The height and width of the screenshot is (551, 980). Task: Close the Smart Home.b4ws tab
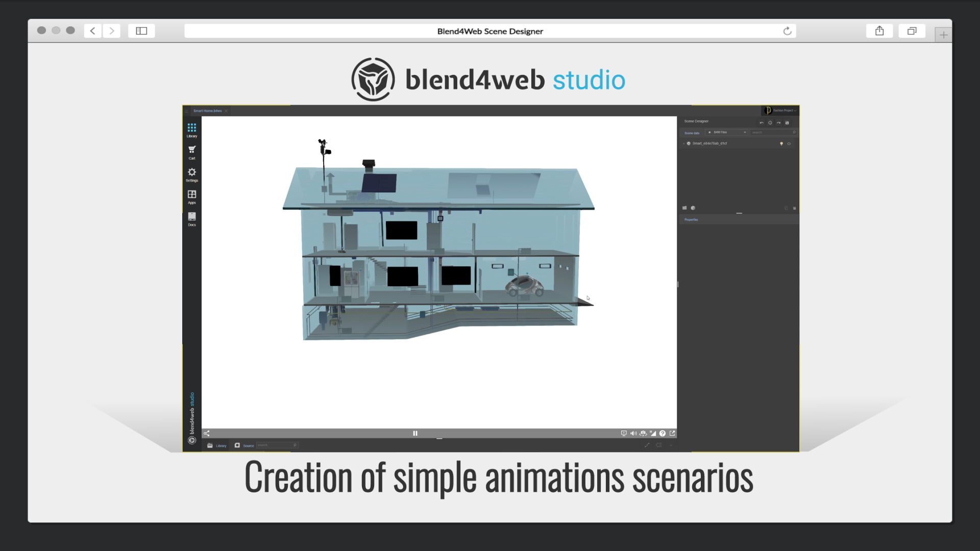coord(226,111)
